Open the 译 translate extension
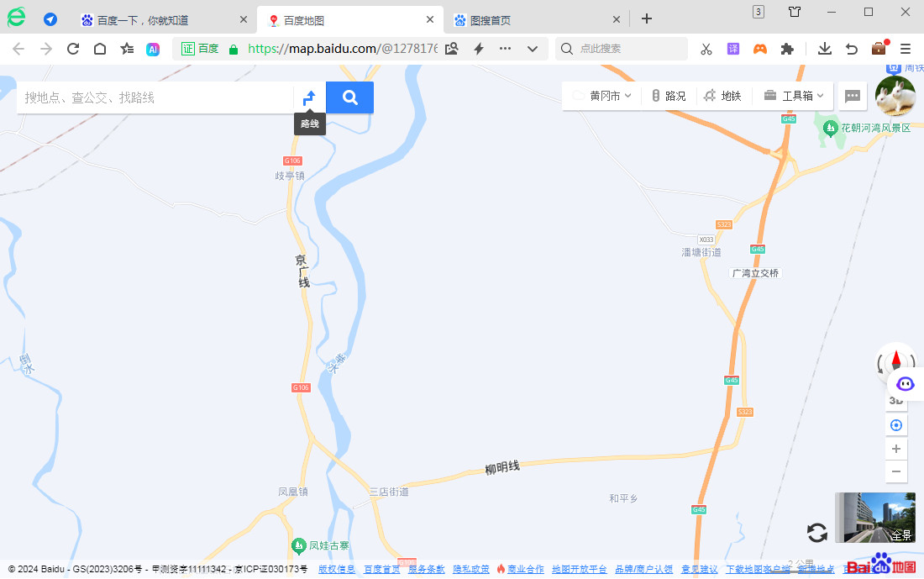This screenshot has height=579, width=924. [x=733, y=49]
